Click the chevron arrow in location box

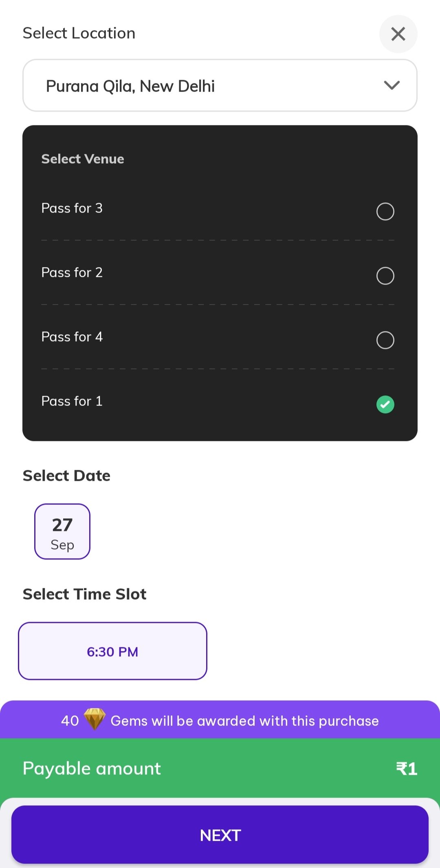click(x=392, y=85)
